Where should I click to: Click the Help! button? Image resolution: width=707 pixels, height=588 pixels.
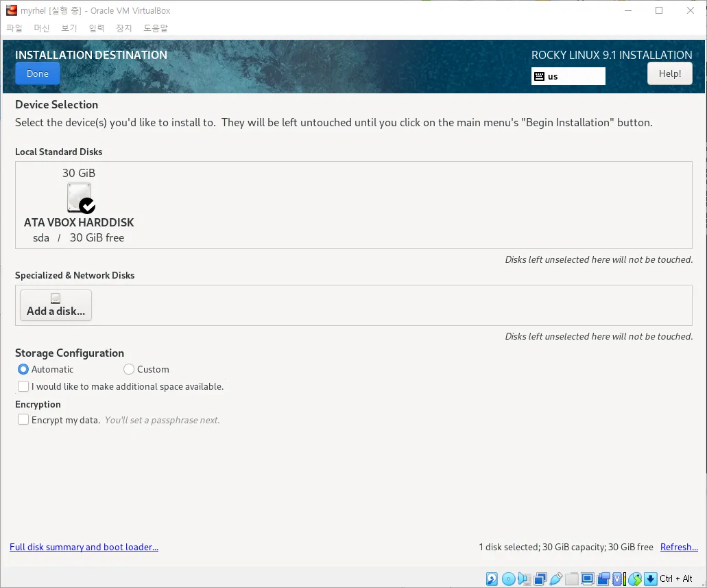pyautogui.click(x=669, y=73)
